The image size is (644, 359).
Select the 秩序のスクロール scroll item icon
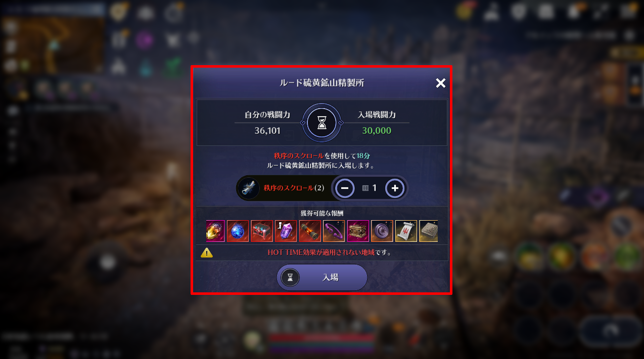click(249, 188)
